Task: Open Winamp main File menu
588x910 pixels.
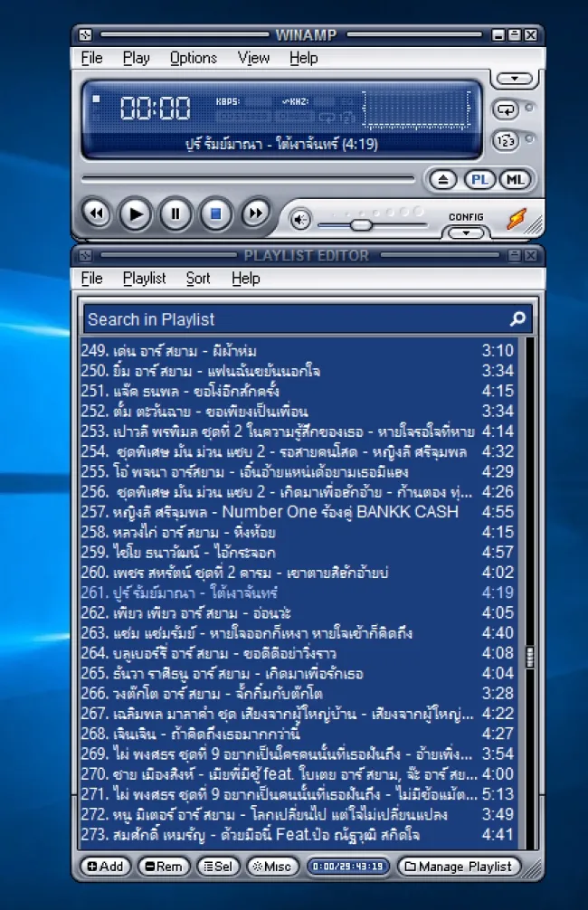Action: tap(91, 58)
